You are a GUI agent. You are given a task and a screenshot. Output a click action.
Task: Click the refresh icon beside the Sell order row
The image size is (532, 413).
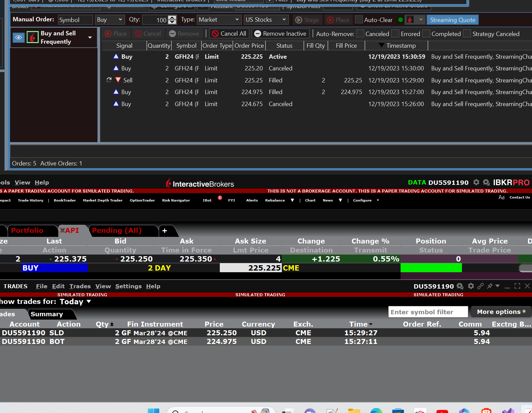pyautogui.click(x=109, y=80)
